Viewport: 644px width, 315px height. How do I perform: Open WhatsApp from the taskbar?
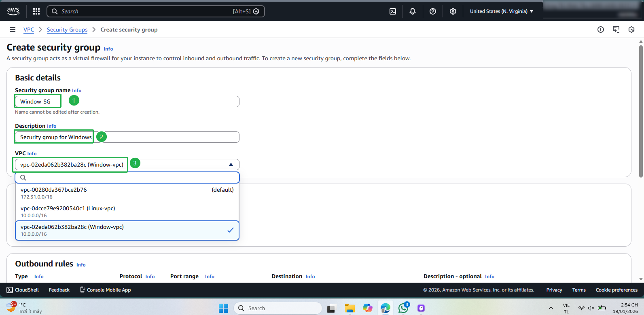[x=403, y=308]
